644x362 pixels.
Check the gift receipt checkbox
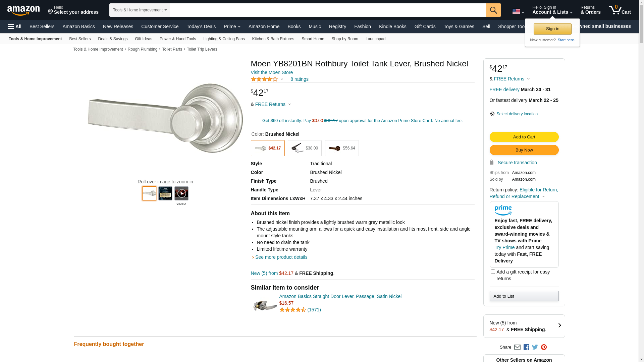[493, 272]
